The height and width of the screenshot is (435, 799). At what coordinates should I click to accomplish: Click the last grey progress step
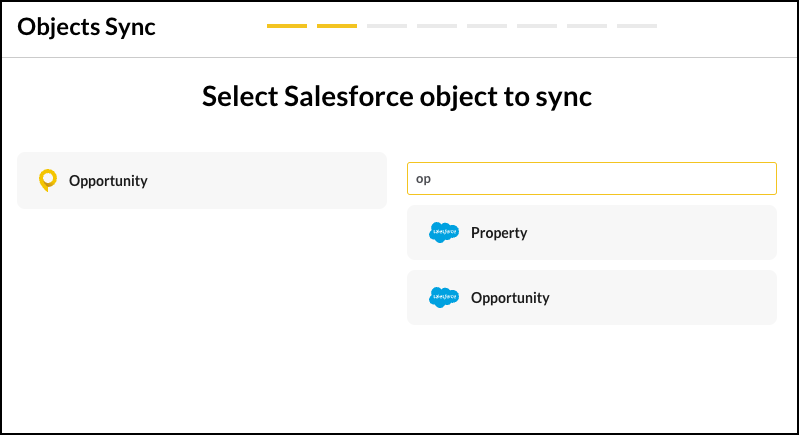point(636,26)
